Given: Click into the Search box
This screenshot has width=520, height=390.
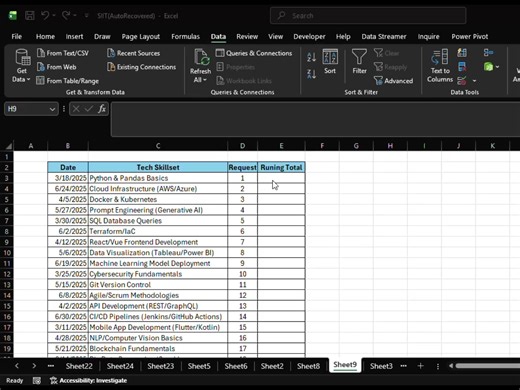Looking at the screenshot, I should coord(368,15).
